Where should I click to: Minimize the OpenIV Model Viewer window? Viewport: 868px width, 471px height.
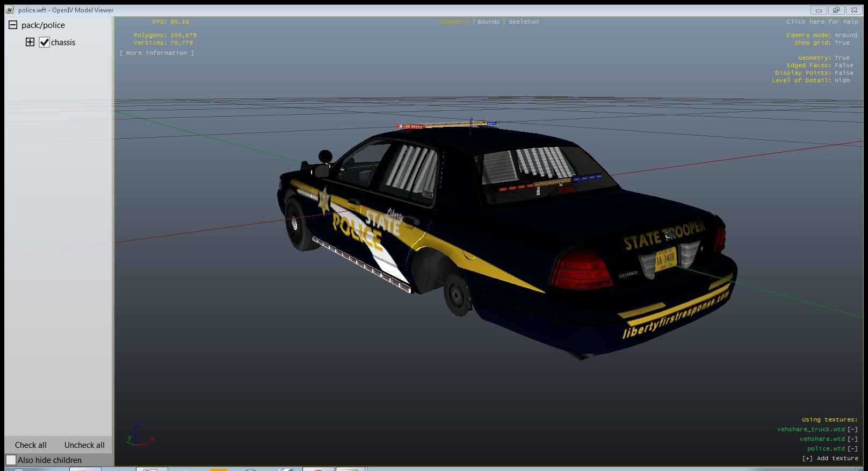point(819,10)
